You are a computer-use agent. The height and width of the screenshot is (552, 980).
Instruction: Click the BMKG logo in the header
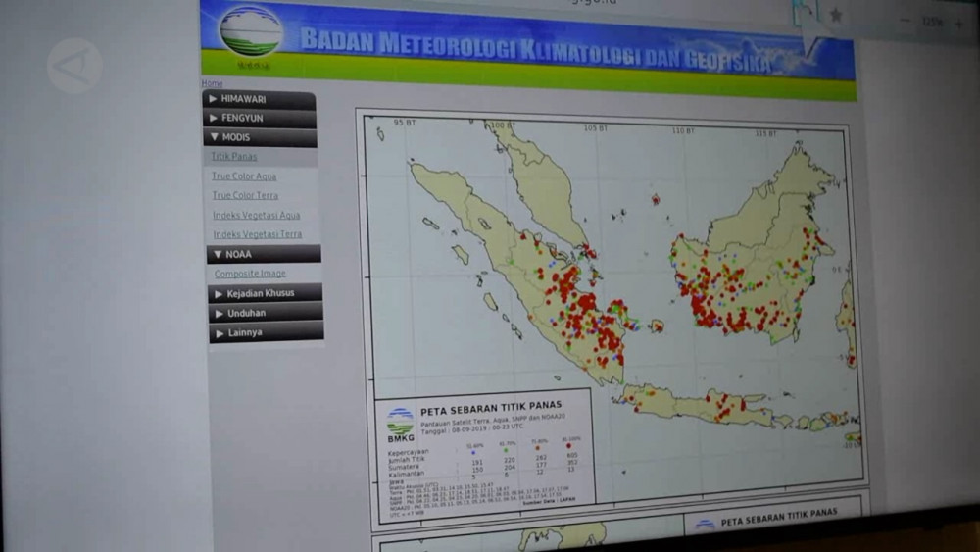click(251, 33)
